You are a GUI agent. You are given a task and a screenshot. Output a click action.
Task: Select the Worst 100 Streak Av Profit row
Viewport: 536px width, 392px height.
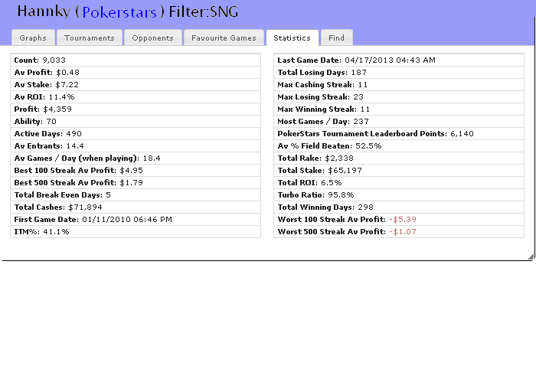point(399,220)
